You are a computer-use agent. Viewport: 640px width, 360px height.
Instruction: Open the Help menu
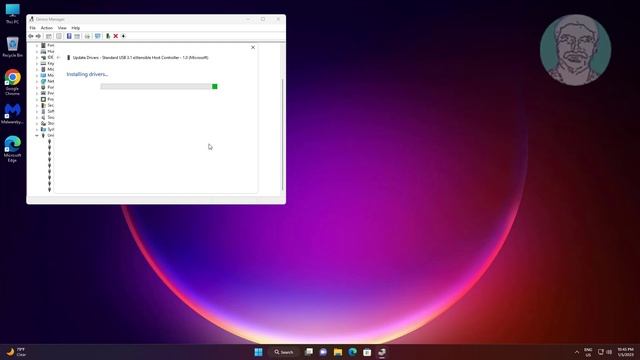pos(76,28)
